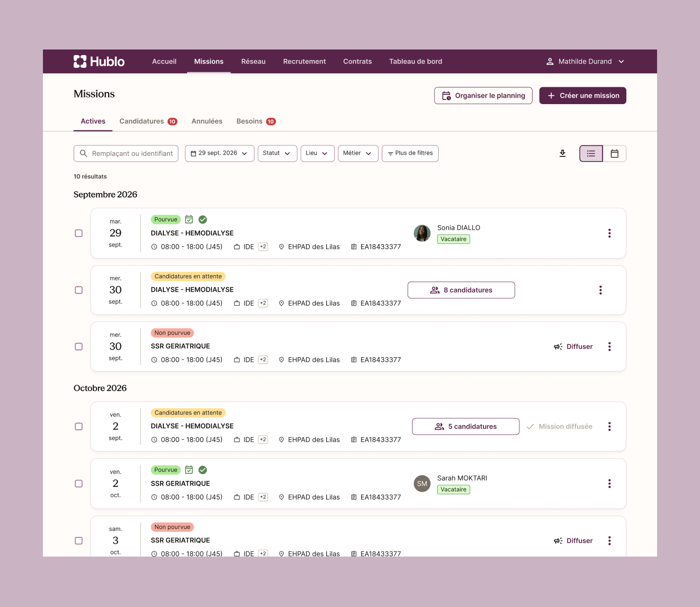The width and height of the screenshot is (700, 607).
Task: Open Contrats in the navigation
Action: [357, 62]
